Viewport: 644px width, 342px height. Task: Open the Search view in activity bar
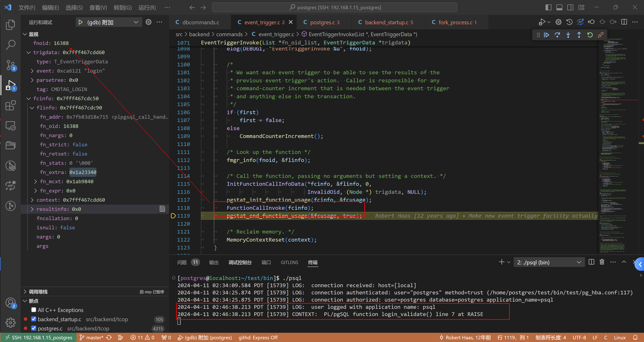pos(10,45)
